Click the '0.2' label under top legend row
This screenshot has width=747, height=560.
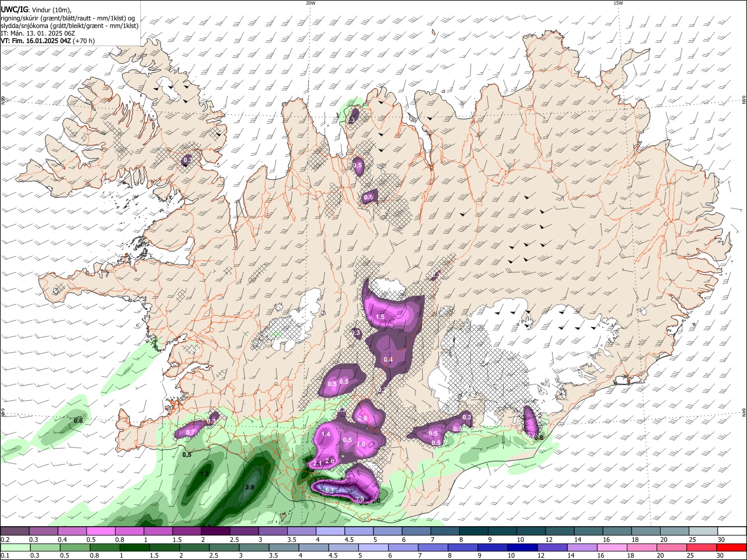5,540
